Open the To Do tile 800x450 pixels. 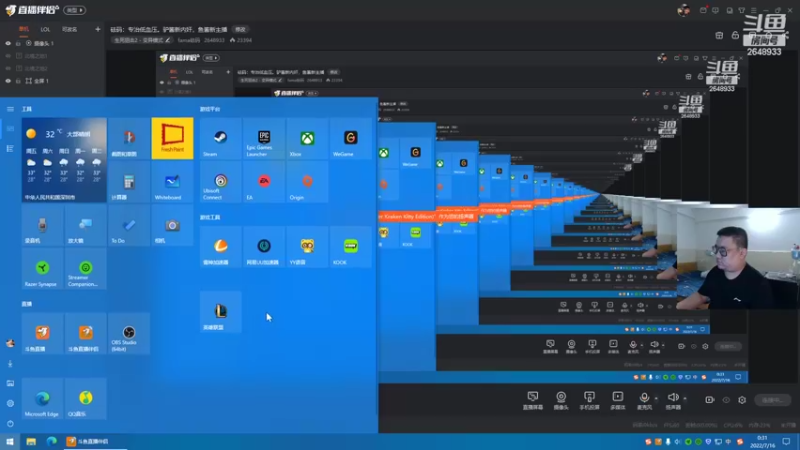(129, 226)
